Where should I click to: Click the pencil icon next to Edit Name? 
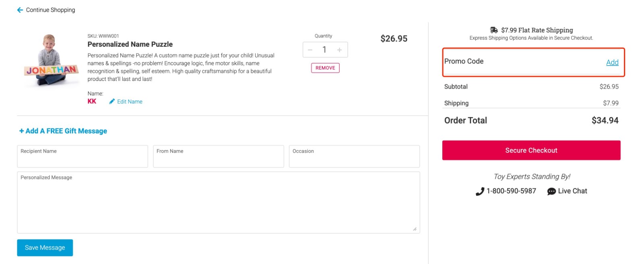pyautogui.click(x=112, y=102)
